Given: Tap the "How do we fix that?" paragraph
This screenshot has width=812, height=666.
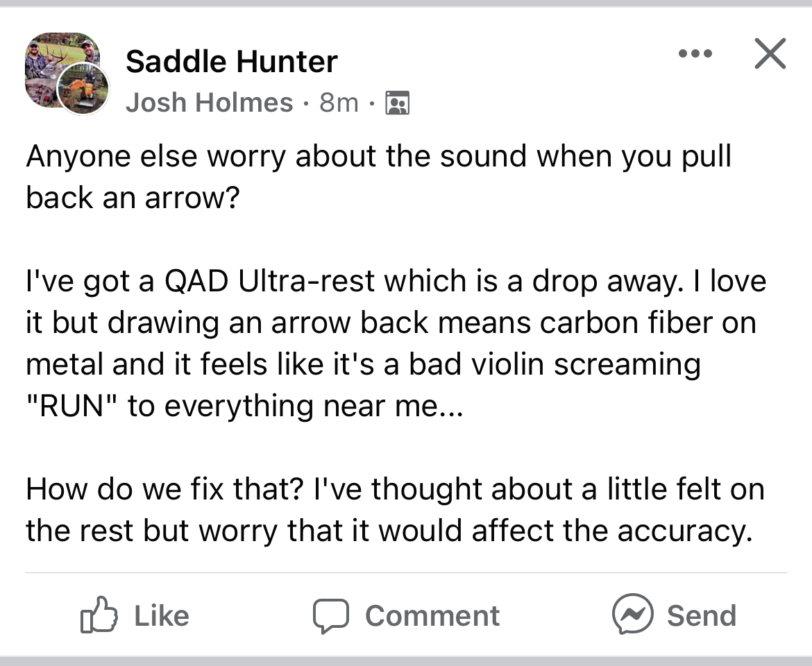Looking at the screenshot, I should tap(395, 510).
